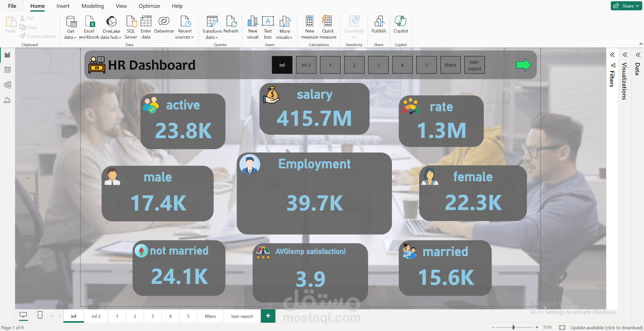This screenshot has height=331, width=644.
Task: Expand OneLake data hub dropdown arrow
Action: (120, 38)
